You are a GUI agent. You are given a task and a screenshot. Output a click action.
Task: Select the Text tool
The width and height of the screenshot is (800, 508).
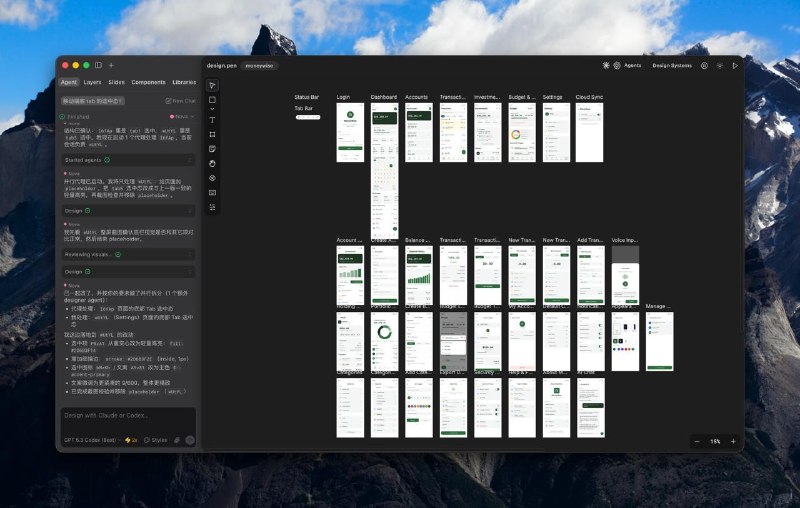click(x=212, y=119)
